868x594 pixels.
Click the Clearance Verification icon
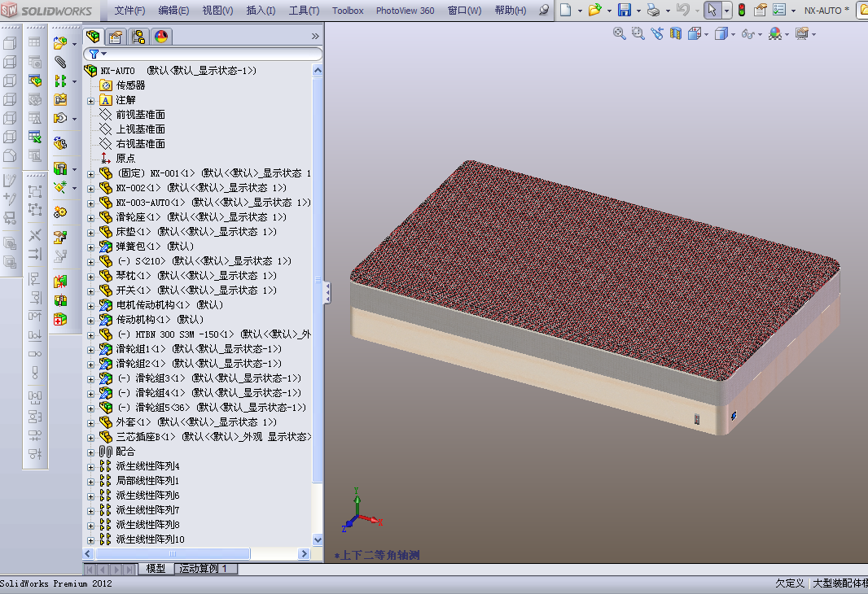[59, 300]
